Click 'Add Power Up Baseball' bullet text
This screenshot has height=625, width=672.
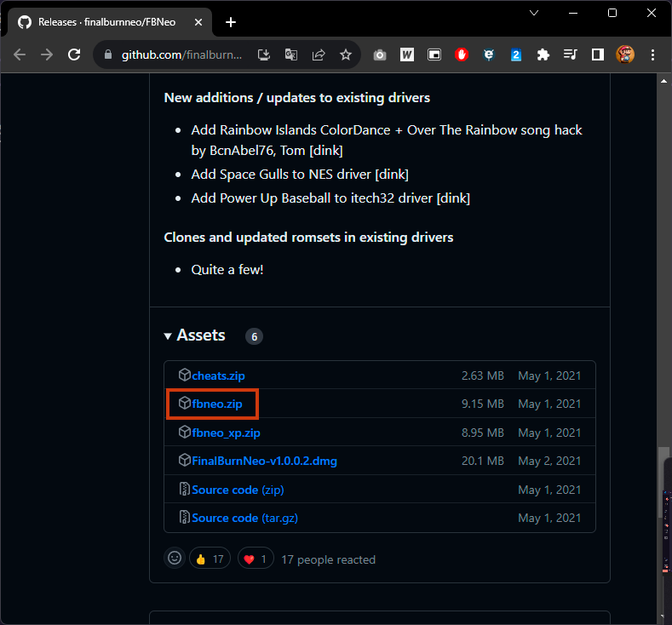(x=330, y=198)
